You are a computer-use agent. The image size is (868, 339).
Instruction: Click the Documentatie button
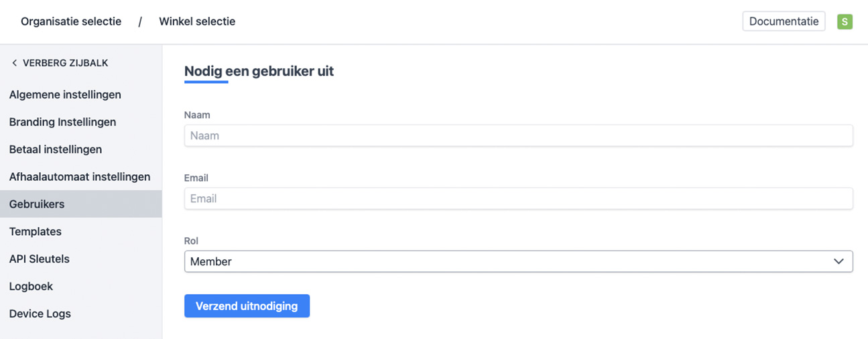pos(784,21)
